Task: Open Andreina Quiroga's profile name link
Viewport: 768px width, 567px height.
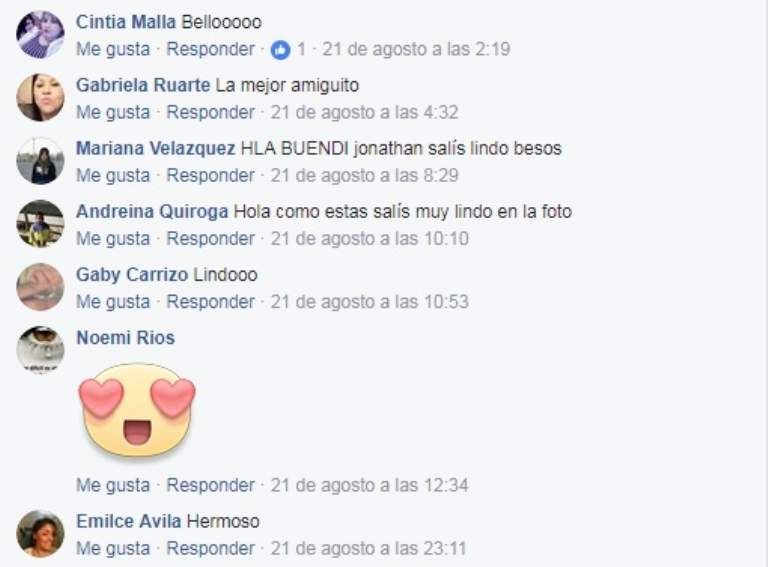Action: (152, 212)
